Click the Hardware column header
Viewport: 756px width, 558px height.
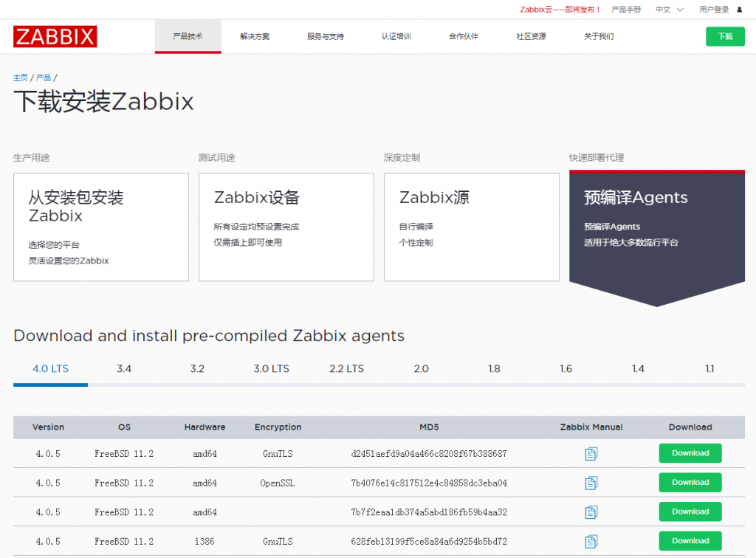(205, 427)
